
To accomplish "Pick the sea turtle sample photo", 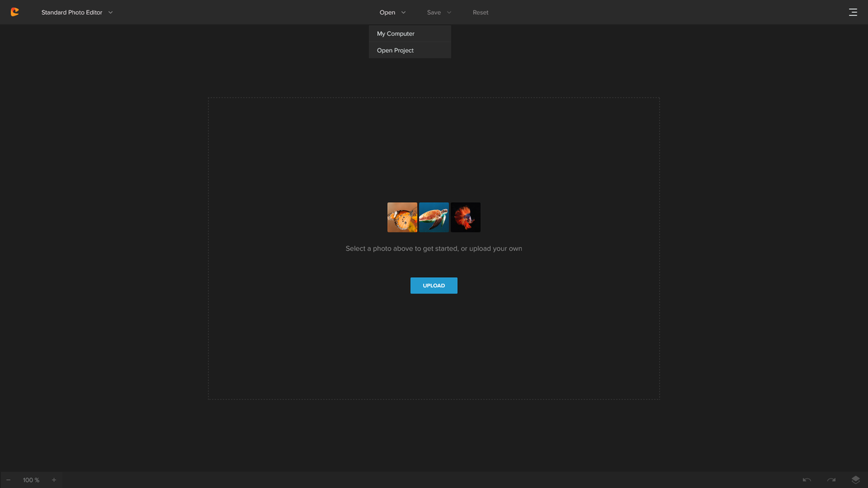I will (x=434, y=218).
